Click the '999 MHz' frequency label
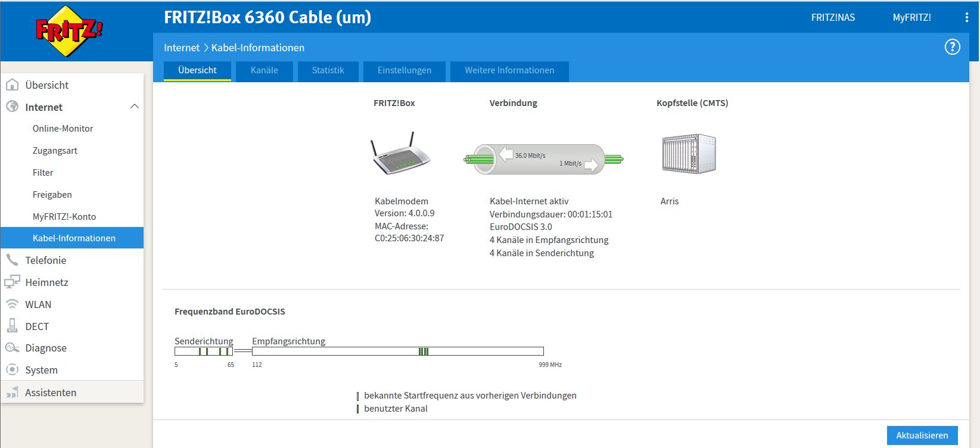 point(550,365)
